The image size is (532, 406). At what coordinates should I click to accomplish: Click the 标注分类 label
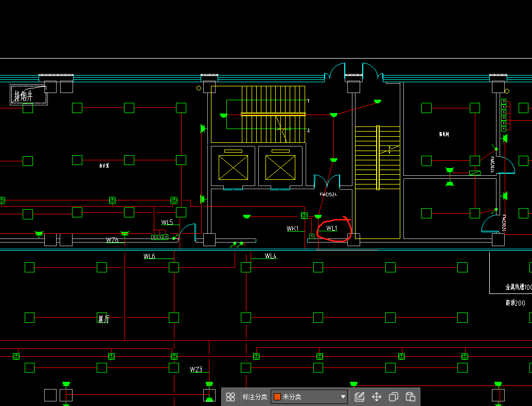tap(255, 397)
